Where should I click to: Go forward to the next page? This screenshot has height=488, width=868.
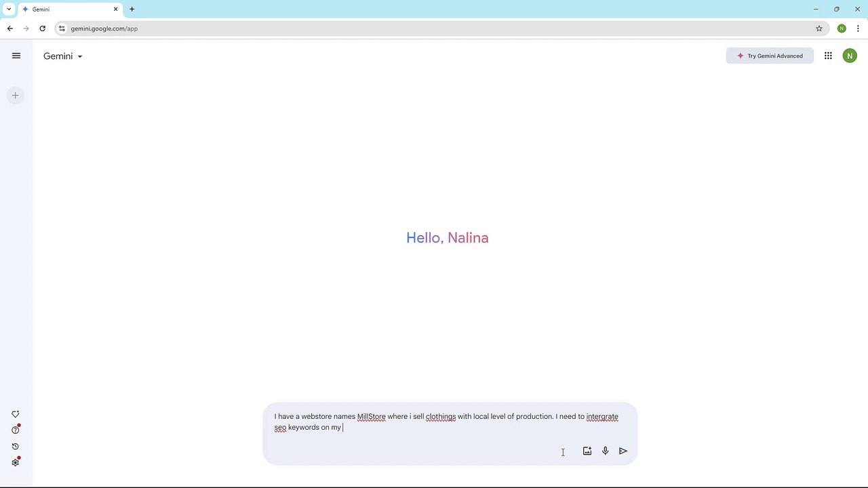[26, 28]
